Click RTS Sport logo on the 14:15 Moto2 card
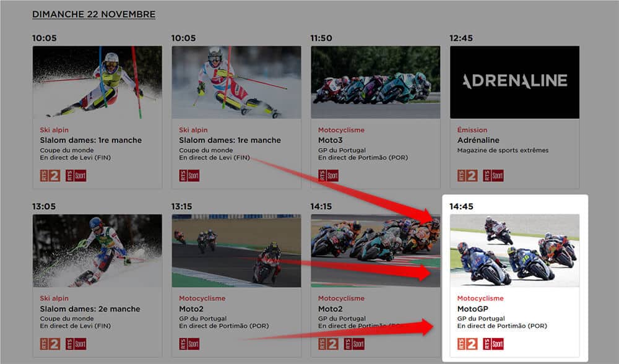This screenshot has height=364, width=619. point(354,344)
